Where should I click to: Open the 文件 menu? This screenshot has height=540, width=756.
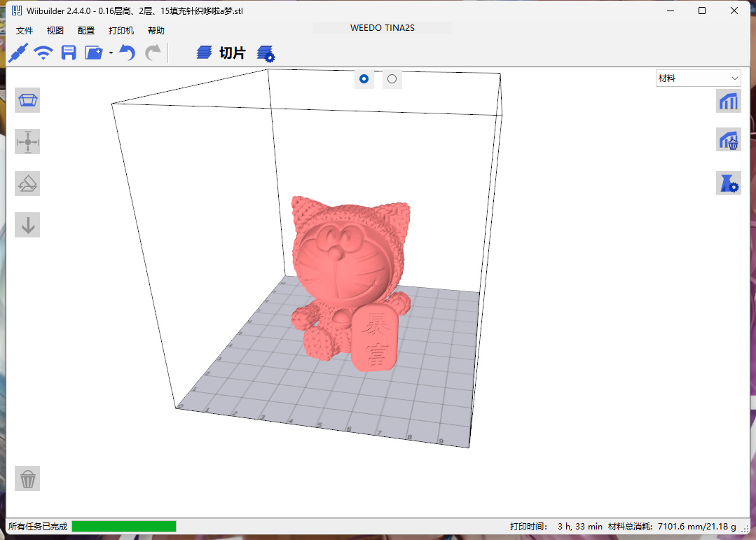[24, 30]
